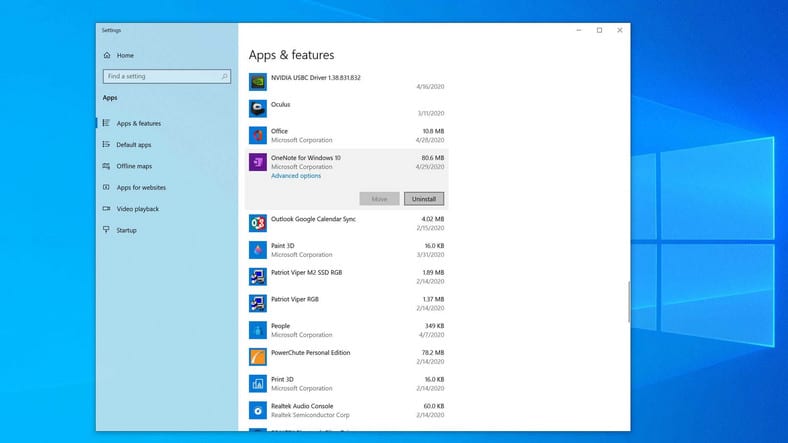Screen dimensions: 788x443
Task: Select the People app icon
Action: pyautogui.click(x=258, y=330)
